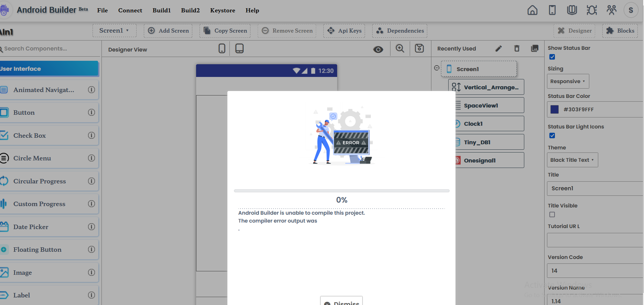644x305 pixels.
Task: Click the Add Screen button
Action: click(x=168, y=31)
